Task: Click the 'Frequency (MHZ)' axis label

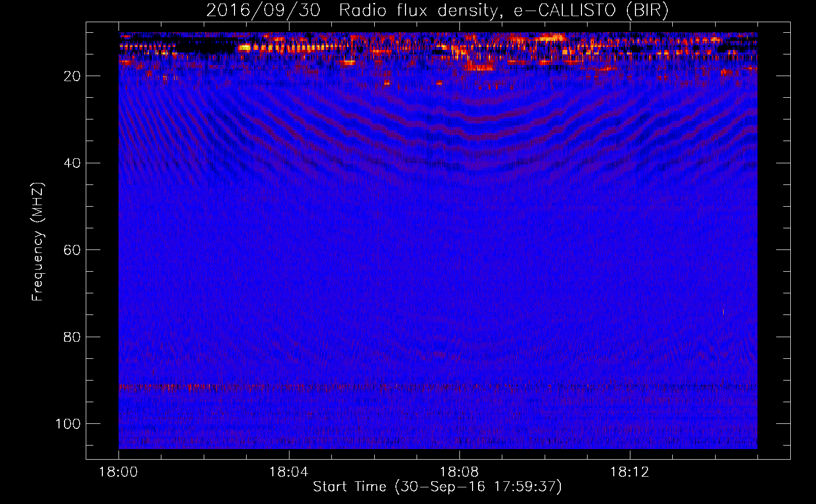Action: 38,242
